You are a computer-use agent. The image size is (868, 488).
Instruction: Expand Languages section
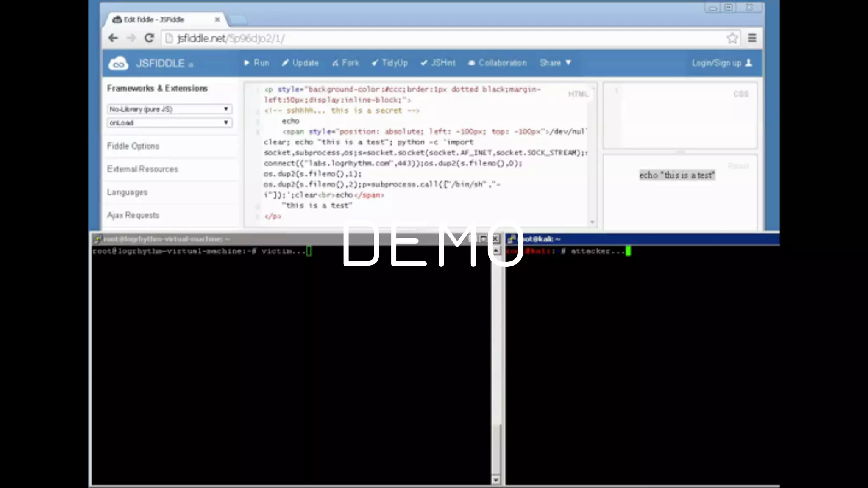(127, 192)
